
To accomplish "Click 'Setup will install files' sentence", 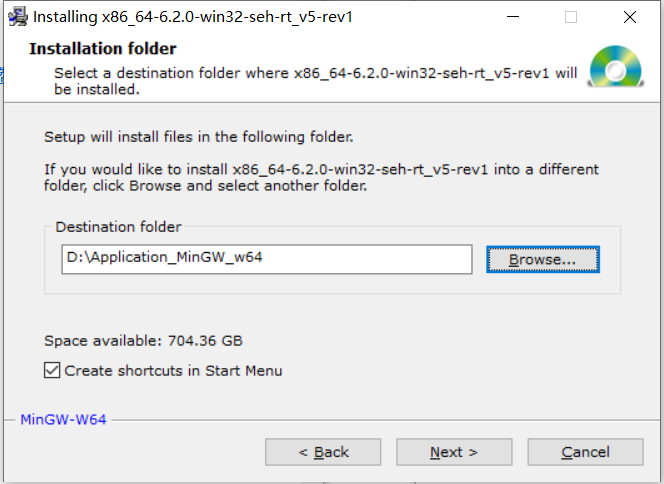I will [199, 137].
